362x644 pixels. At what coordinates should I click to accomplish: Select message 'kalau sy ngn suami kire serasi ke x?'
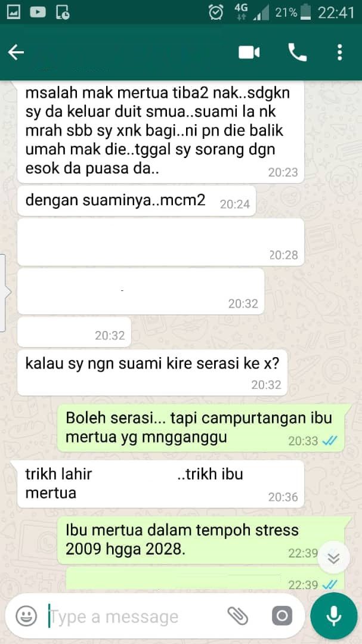152,373
